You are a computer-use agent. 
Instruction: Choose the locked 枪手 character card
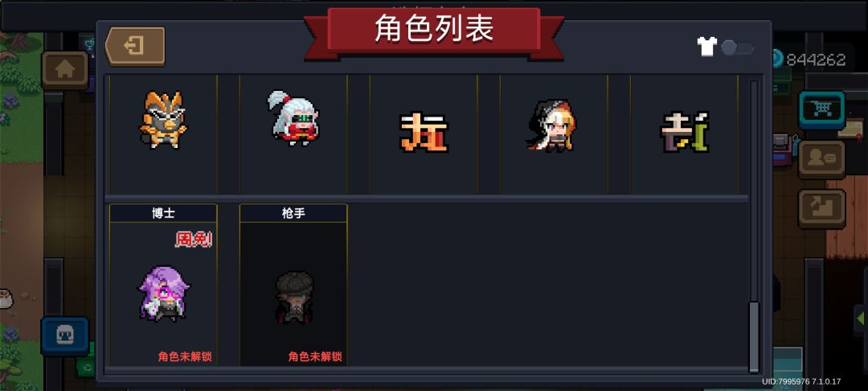coord(293,285)
